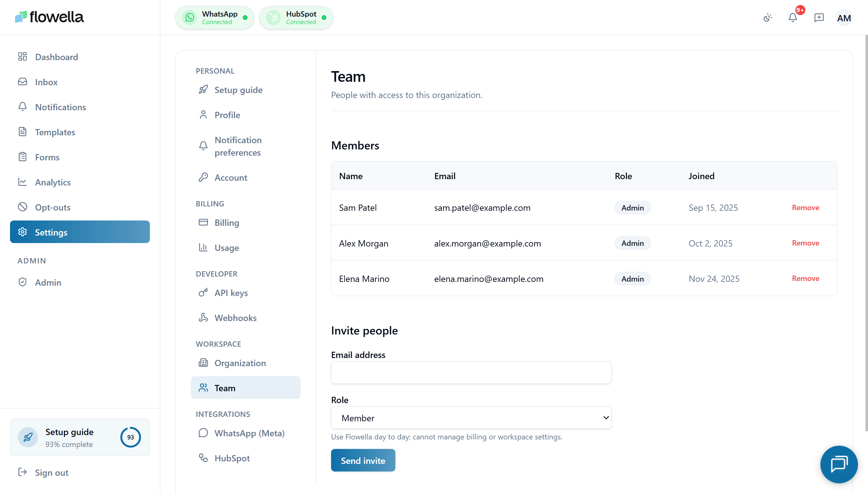Open Inbox from the sidebar
The image size is (868, 493).
(x=80, y=82)
